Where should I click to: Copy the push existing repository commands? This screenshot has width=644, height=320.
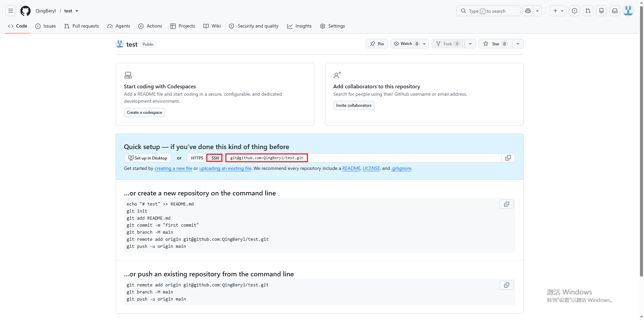coord(506,285)
